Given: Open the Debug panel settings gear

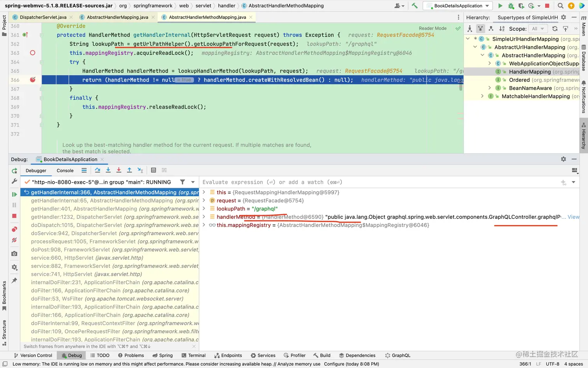Looking at the screenshot, I should 563,159.
